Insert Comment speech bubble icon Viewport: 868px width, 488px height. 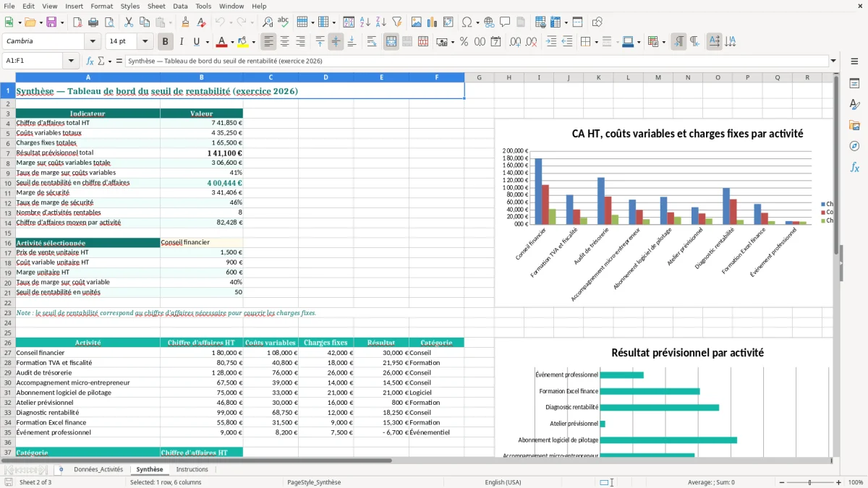click(x=505, y=22)
